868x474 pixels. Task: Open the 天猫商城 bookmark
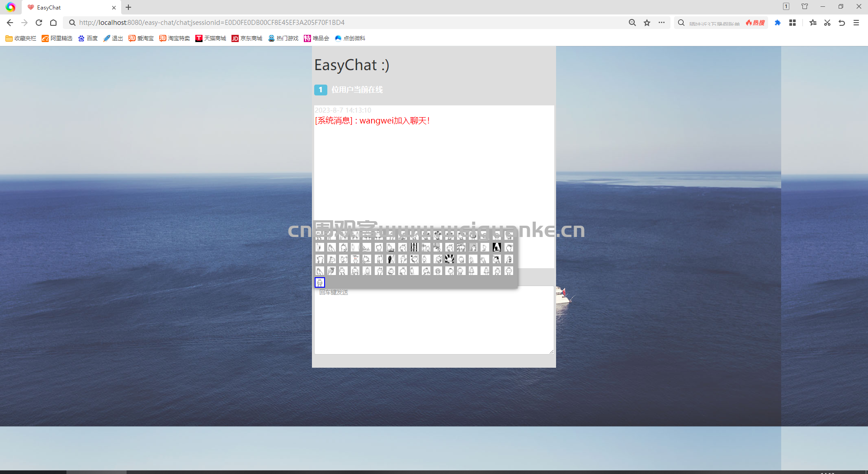click(211, 38)
